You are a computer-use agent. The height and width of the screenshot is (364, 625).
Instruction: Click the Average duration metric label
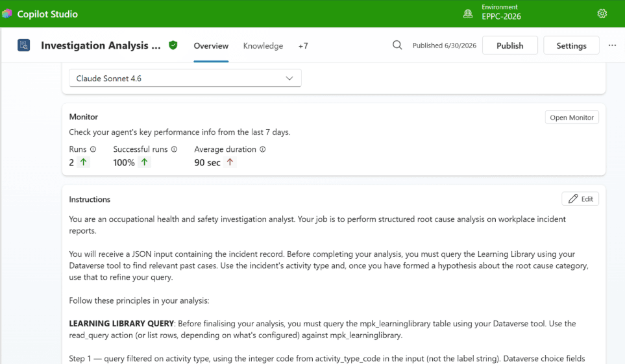[x=225, y=149]
